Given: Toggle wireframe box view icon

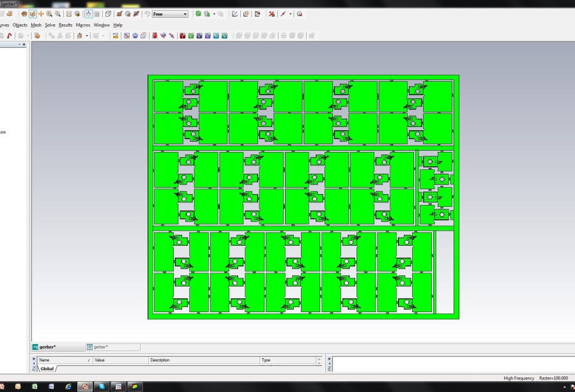Looking at the screenshot, I should [x=108, y=13].
